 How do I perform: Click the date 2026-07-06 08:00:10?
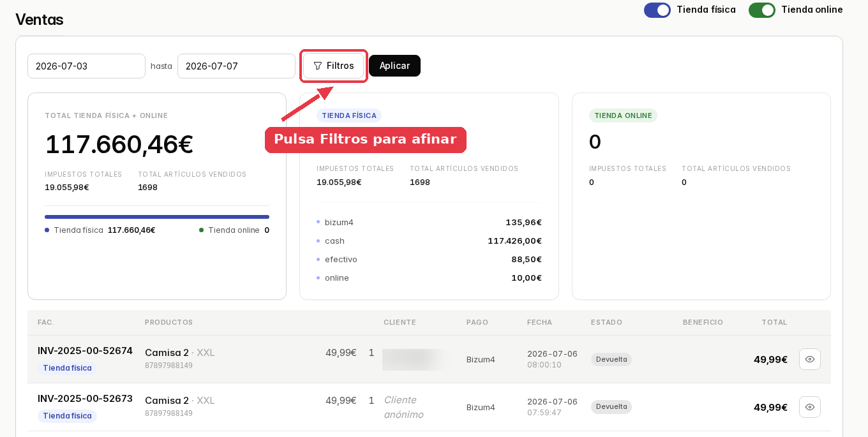552,359
